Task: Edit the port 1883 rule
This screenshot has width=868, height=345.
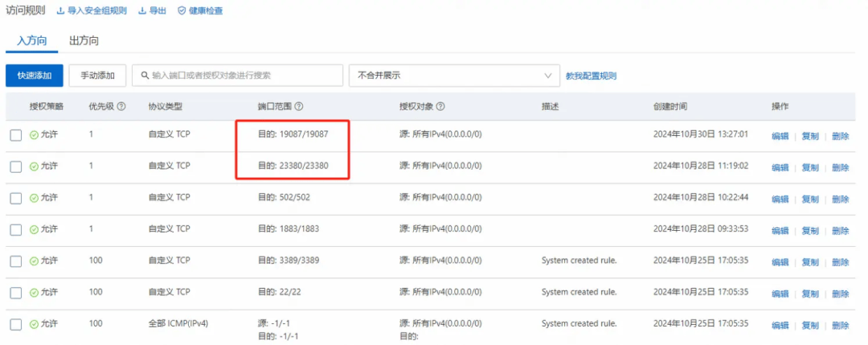Action: [x=780, y=230]
